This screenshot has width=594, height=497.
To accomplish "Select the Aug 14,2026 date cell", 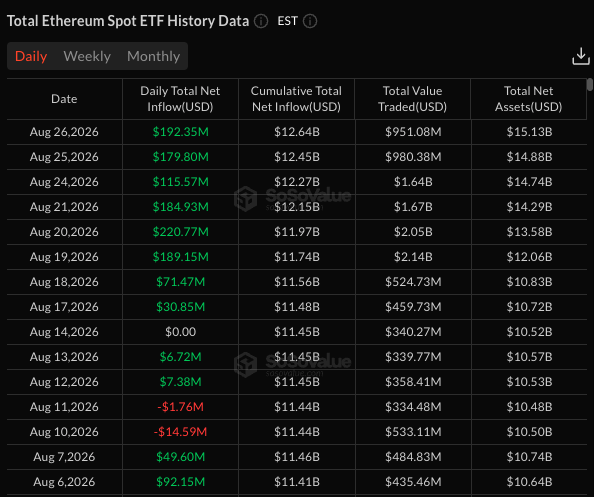I will [x=64, y=332].
